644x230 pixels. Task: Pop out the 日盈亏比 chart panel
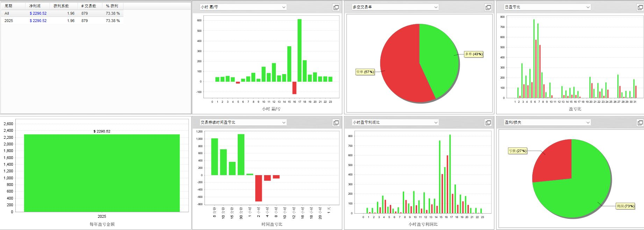(x=640, y=7)
